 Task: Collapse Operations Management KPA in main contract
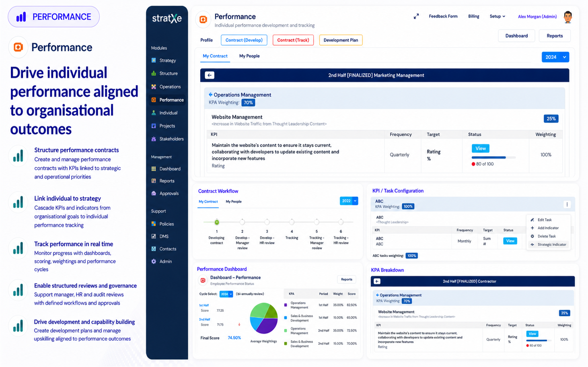(x=210, y=95)
